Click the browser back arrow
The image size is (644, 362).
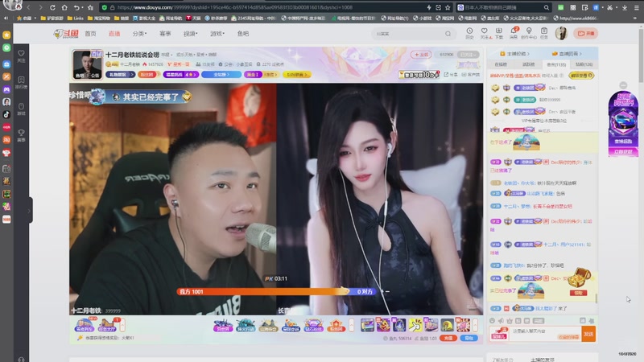(28, 7)
